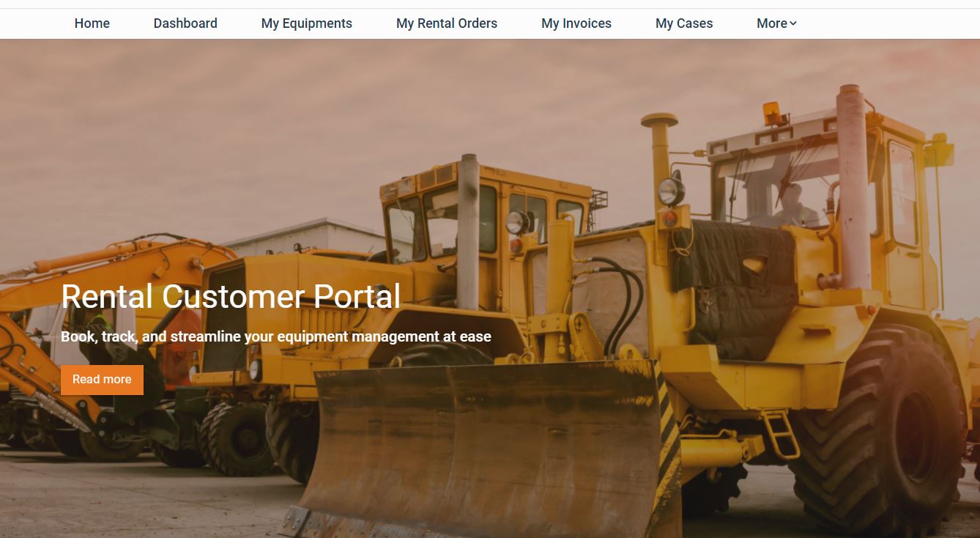View the My Invoices page
The image size is (980, 538).
[576, 23]
